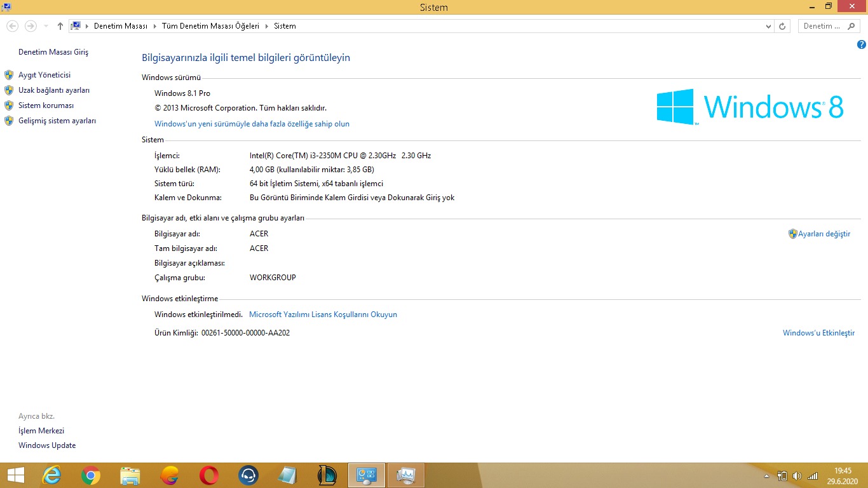The width and height of the screenshot is (868, 488).
Task: Click the shield icon beside Uzak bağlantı ayarları
Action: [x=9, y=90]
